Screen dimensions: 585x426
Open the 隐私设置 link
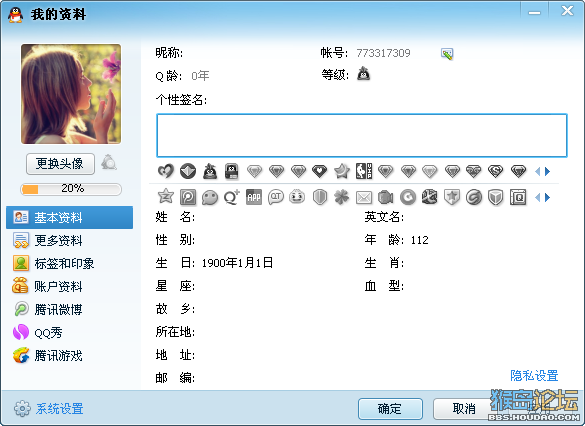(534, 376)
